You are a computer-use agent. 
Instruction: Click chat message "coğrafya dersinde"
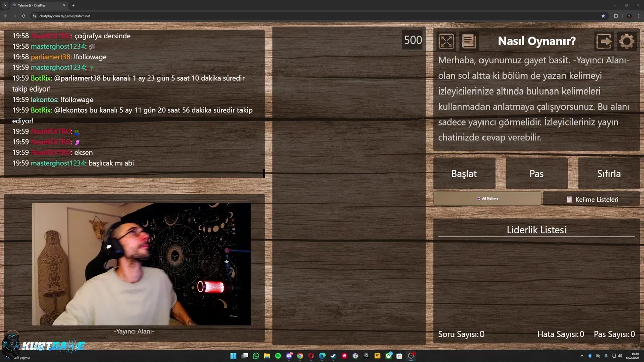tap(102, 36)
